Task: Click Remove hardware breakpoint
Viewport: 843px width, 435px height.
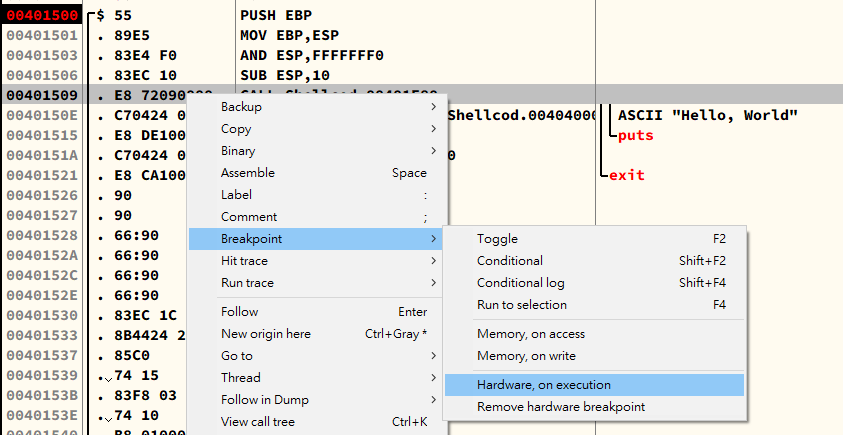Action: [x=561, y=407]
